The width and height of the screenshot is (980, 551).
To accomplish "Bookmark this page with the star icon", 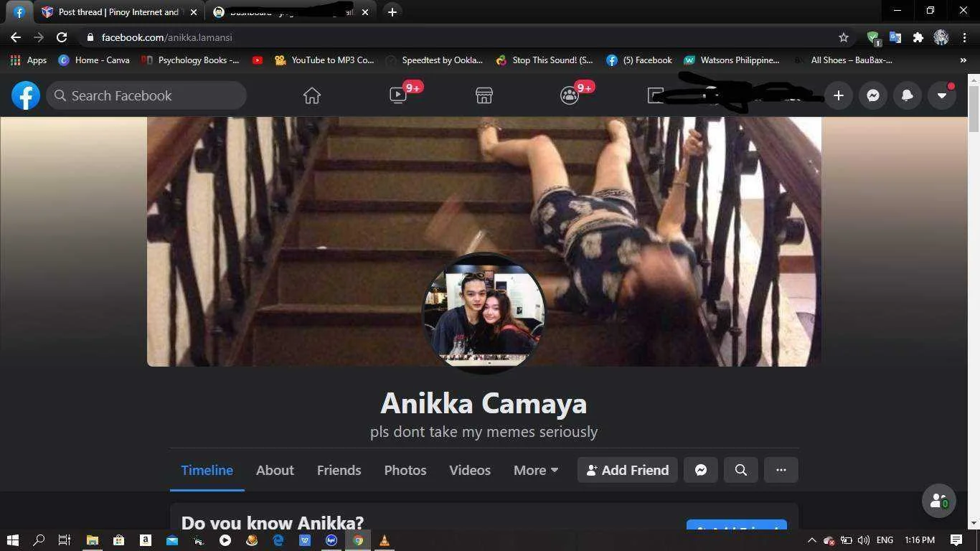I will pyautogui.click(x=844, y=37).
